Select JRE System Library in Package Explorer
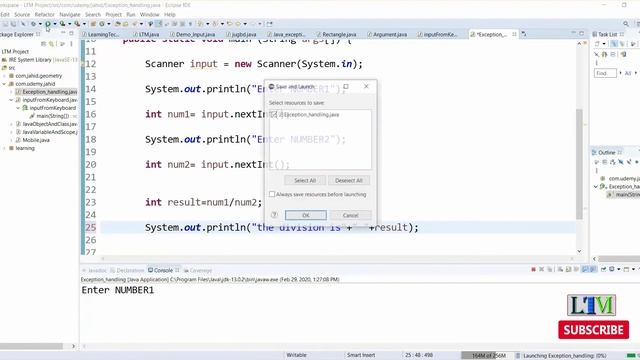This screenshot has height=360, width=640. coord(39,60)
